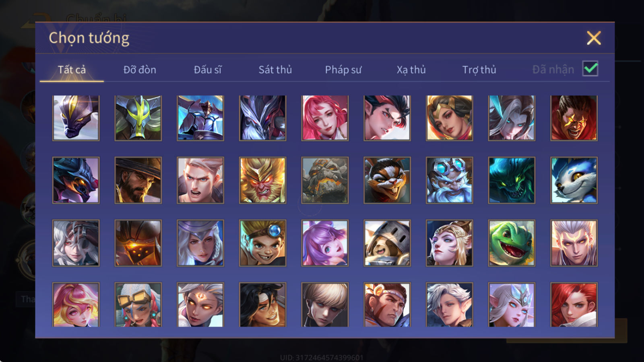
Task: Show the Sát thủ hero category
Action: (275, 70)
